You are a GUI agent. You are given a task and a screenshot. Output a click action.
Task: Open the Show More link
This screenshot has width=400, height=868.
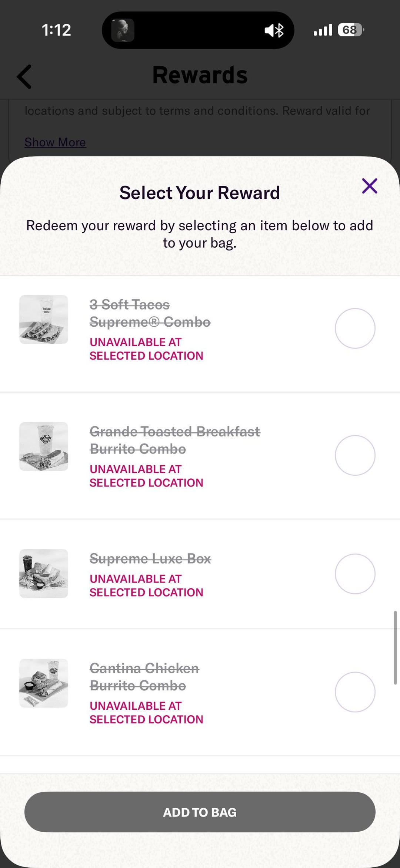[55, 142]
